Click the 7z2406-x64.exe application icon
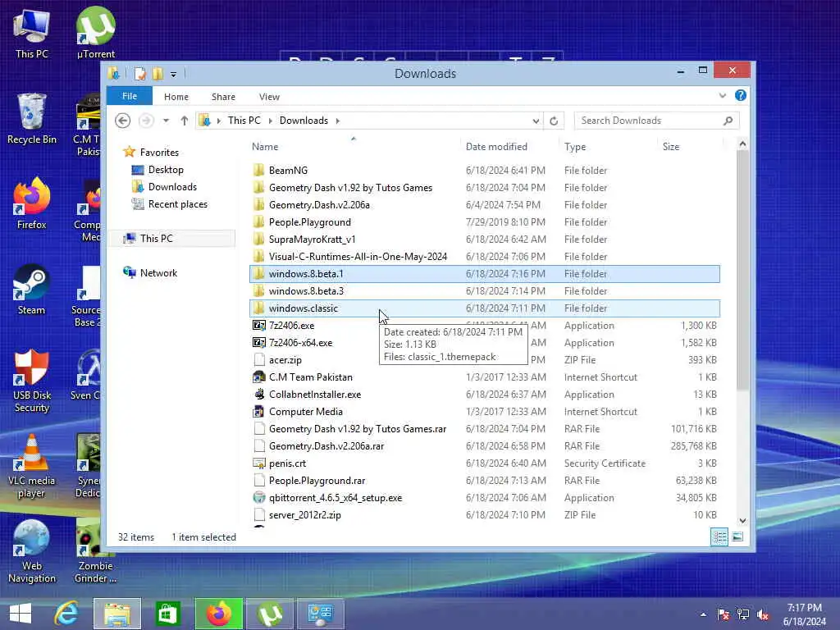Image resolution: width=840 pixels, height=630 pixels. (258, 342)
